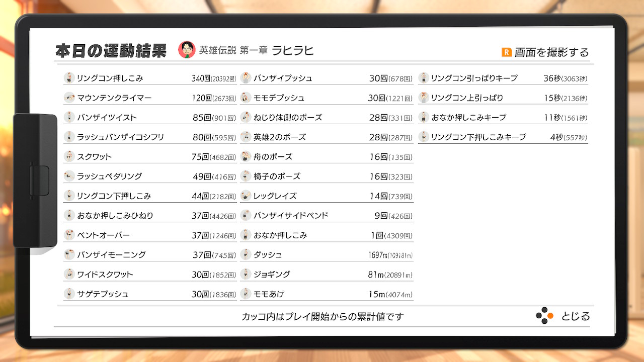Image resolution: width=644 pixels, height=362 pixels.
Task: Click the 英雄伝説 第一章 title text
Action: [233, 50]
